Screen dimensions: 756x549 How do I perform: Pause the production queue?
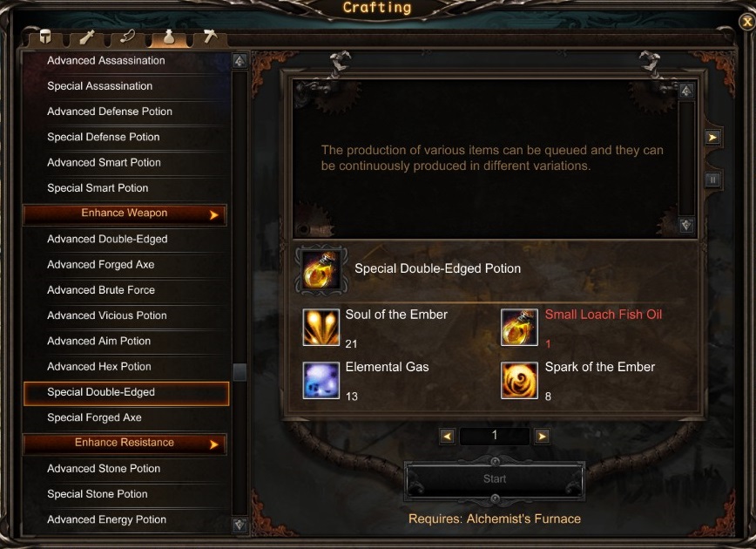pos(712,180)
